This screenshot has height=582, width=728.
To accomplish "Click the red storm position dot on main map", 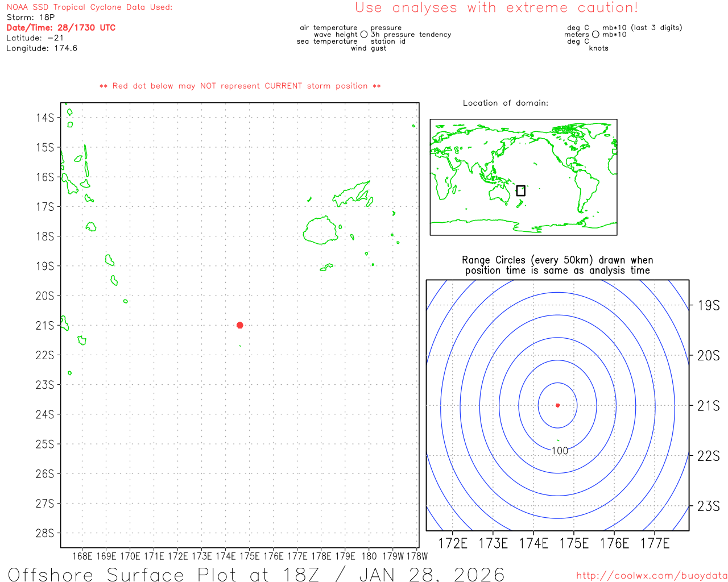I will pos(239,325).
